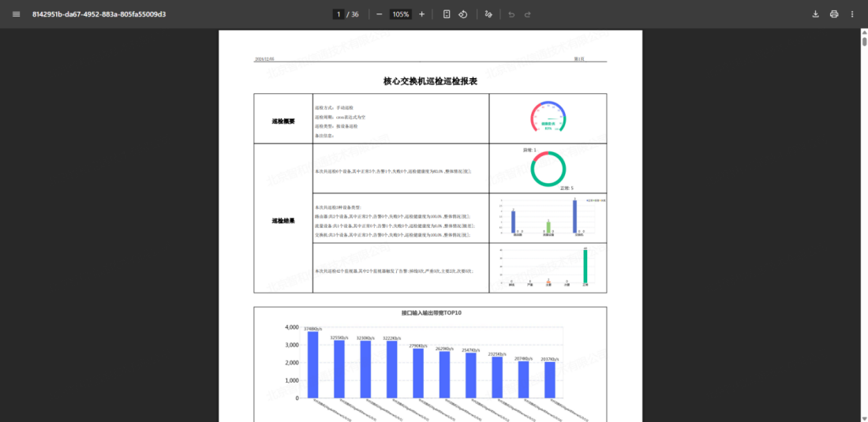Click the 异常: 1 donut label
868x422 pixels.
point(529,150)
